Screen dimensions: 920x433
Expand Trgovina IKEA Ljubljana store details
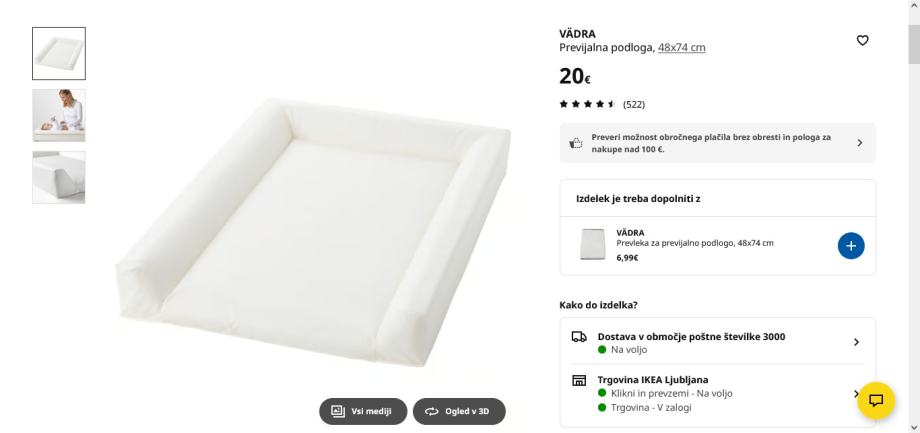855,393
